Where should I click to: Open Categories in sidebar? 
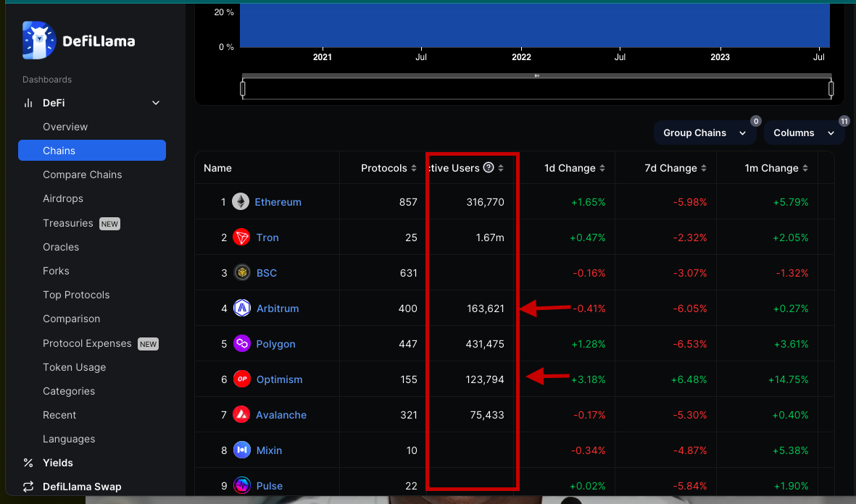(x=69, y=392)
